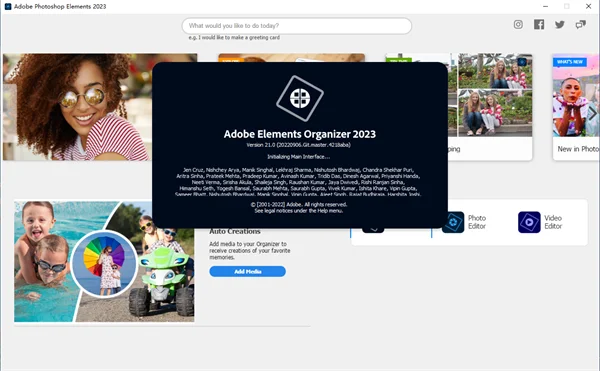
Task: Focus the "What would you like to do today?" field
Action: pyautogui.click(x=297, y=26)
